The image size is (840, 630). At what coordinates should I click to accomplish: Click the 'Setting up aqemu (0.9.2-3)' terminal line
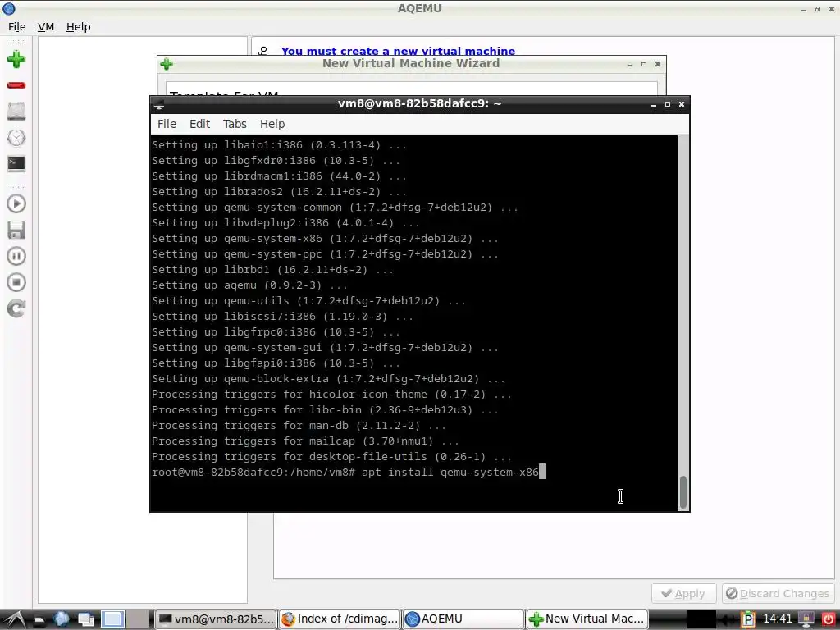[x=249, y=285]
